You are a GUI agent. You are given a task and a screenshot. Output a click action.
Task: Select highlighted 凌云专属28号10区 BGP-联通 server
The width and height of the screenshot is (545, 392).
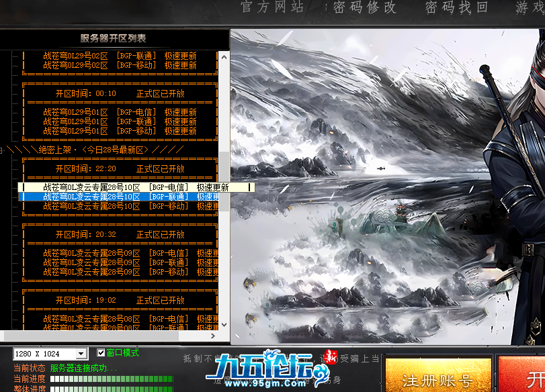(x=118, y=197)
